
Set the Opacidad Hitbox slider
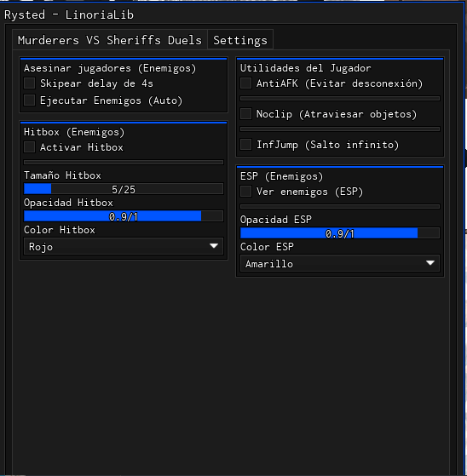(124, 216)
